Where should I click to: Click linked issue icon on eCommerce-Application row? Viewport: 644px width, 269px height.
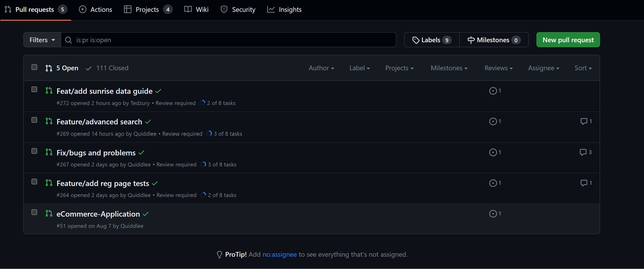click(493, 214)
